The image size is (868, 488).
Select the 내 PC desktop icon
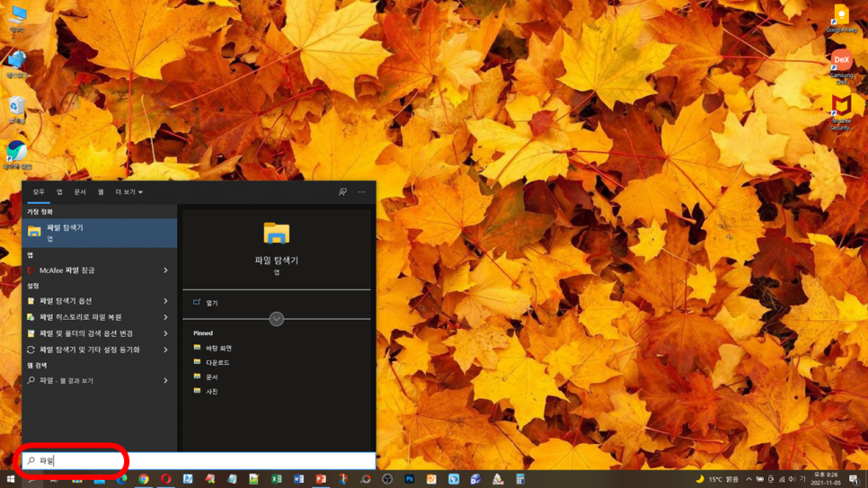17,18
